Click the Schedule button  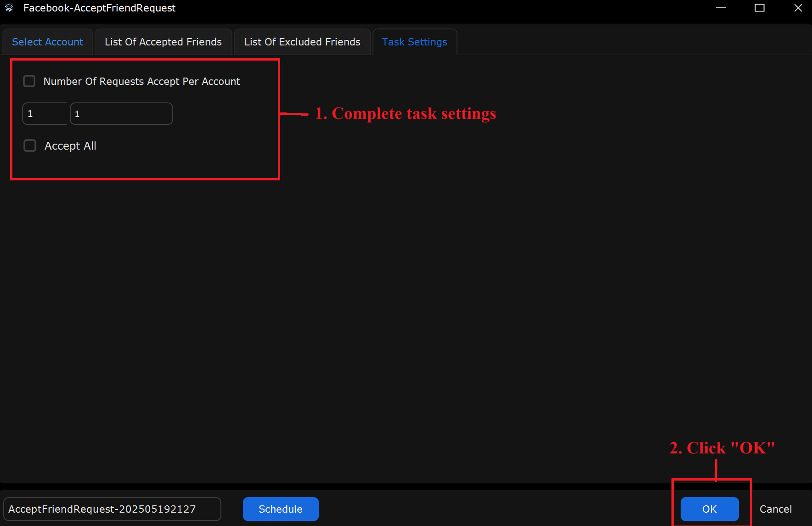coord(281,509)
